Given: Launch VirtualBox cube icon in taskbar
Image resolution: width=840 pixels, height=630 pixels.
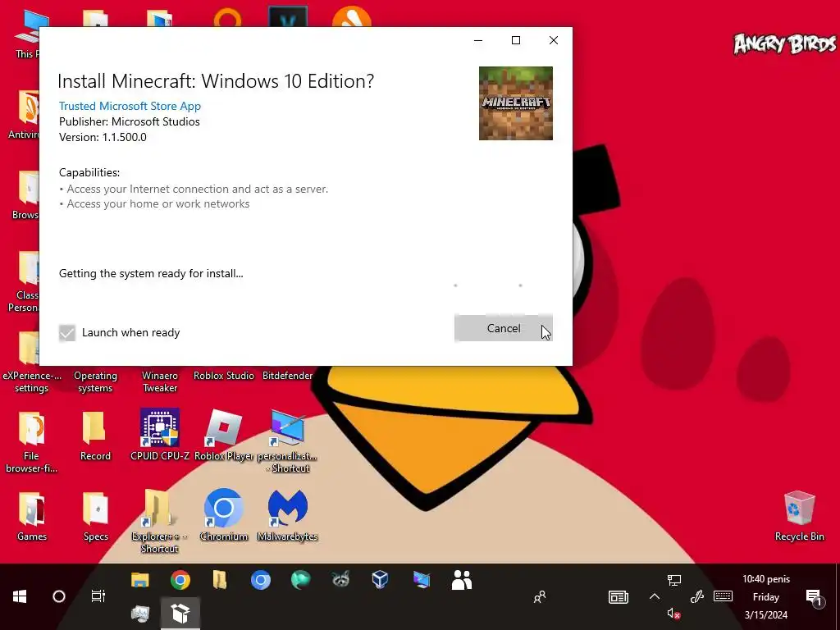Looking at the screenshot, I should tap(381, 580).
